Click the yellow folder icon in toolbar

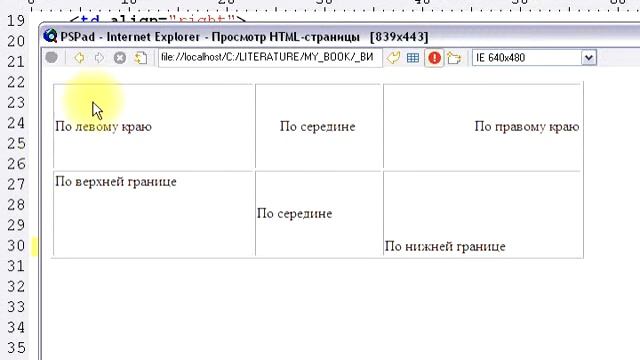[454, 58]
